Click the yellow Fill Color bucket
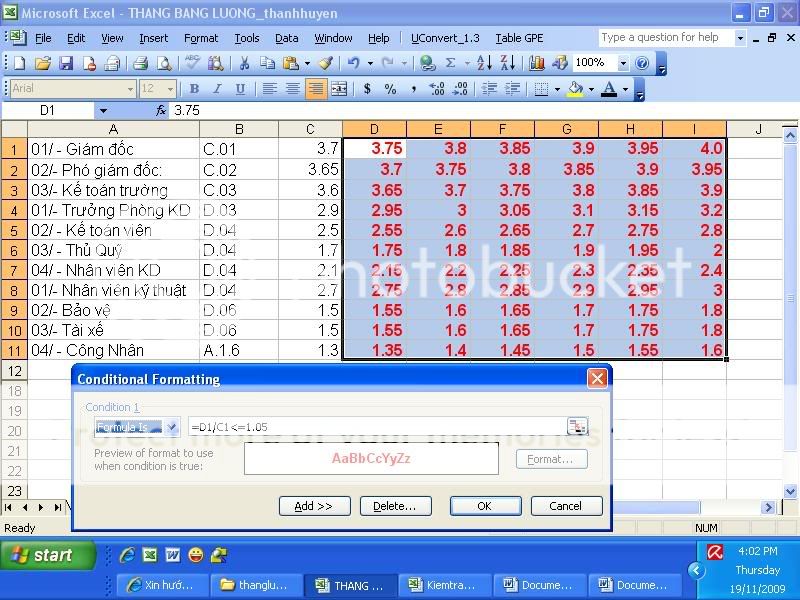The width and height of the screenshot is (800, 600). tap(573, 89)
